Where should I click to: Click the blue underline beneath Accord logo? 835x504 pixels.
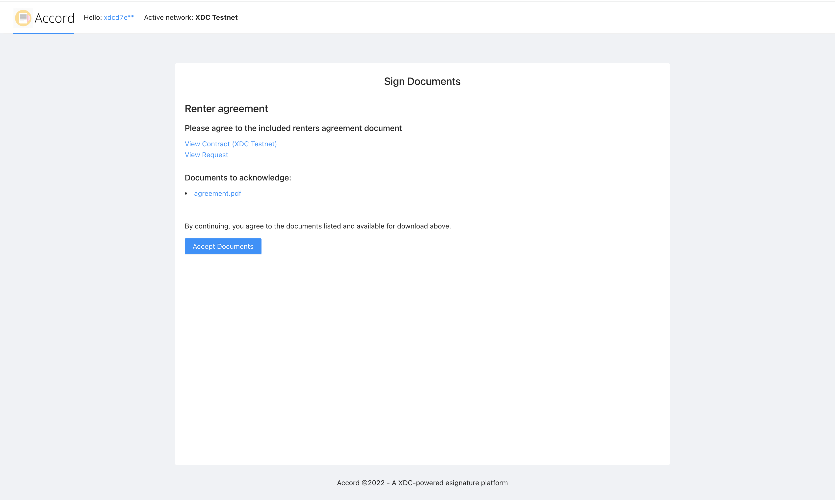point(43,33)
